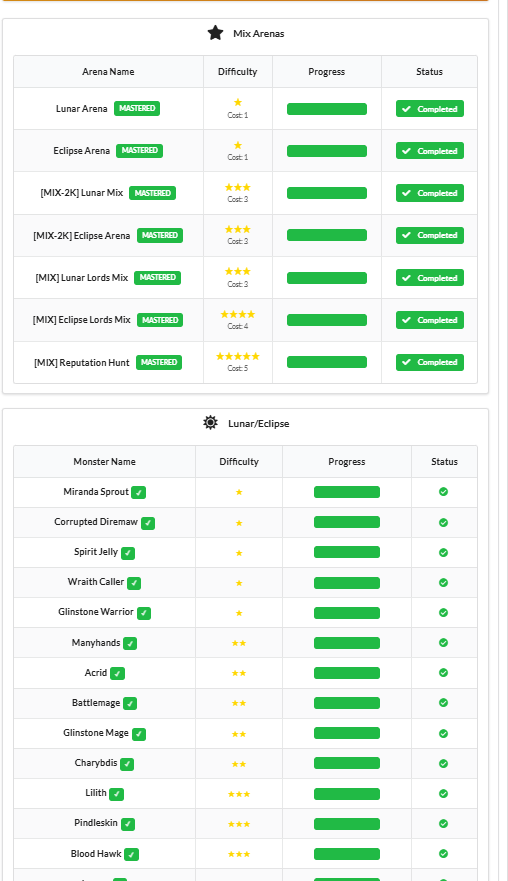Image resolution: width=508 pixels, height=881 pixels.
Task: Toggle the checkbox next to Spirit Jelly
Action: (128, 553)
